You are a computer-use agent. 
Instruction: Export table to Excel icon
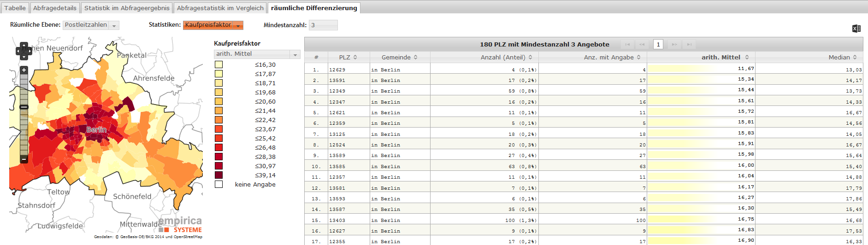856,29
